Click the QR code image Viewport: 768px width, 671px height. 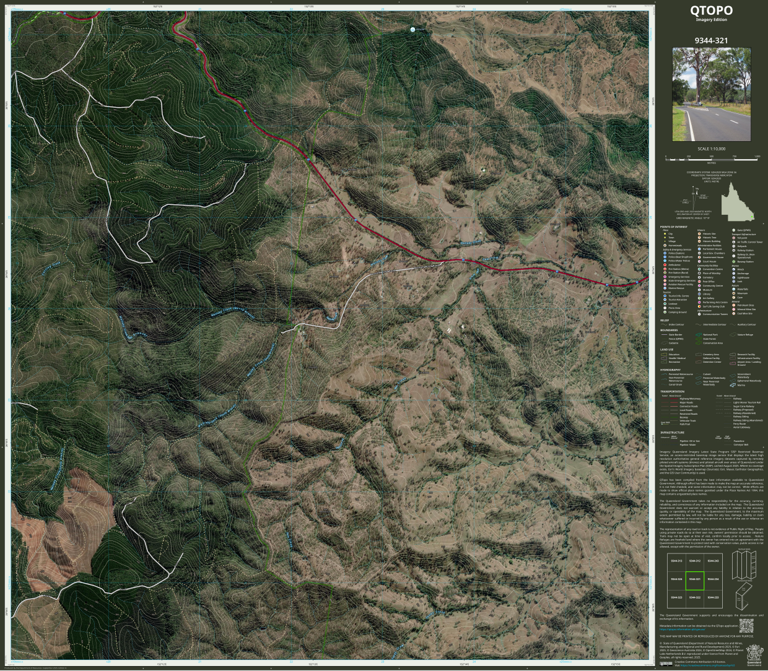pos(746,625)
